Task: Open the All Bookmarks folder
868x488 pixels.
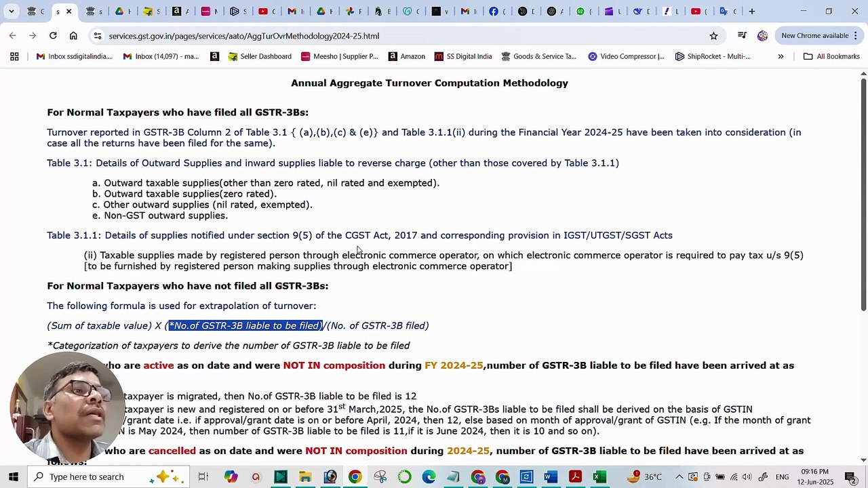Action: pos(831,56)
